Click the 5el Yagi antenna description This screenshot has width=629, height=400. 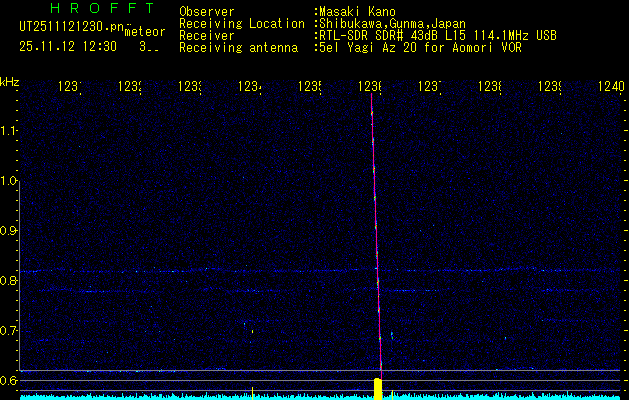pyautogui.click(x=417, y=46)
